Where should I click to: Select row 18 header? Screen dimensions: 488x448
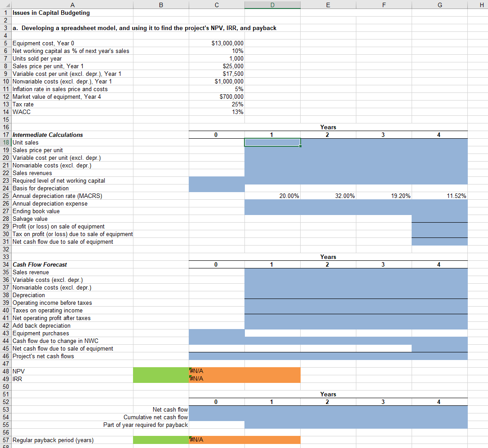point(5,142)
